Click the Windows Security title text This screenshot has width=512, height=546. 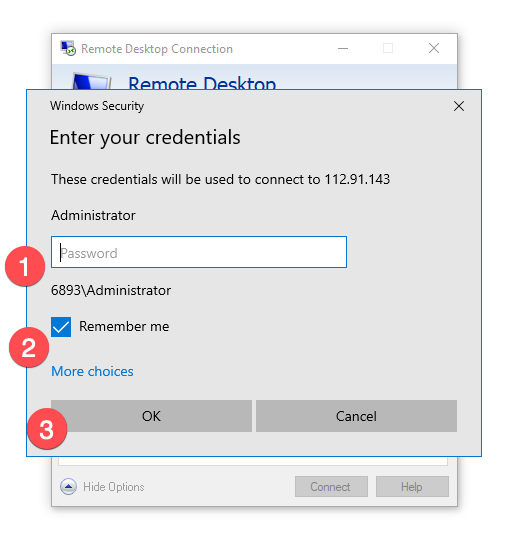pyautogui.click(x=97, y=106)
